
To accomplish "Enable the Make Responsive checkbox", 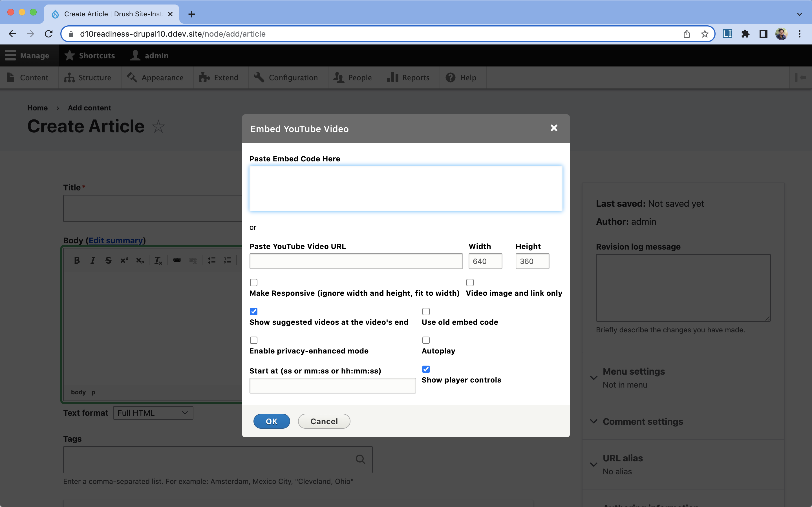I will 254,282.
